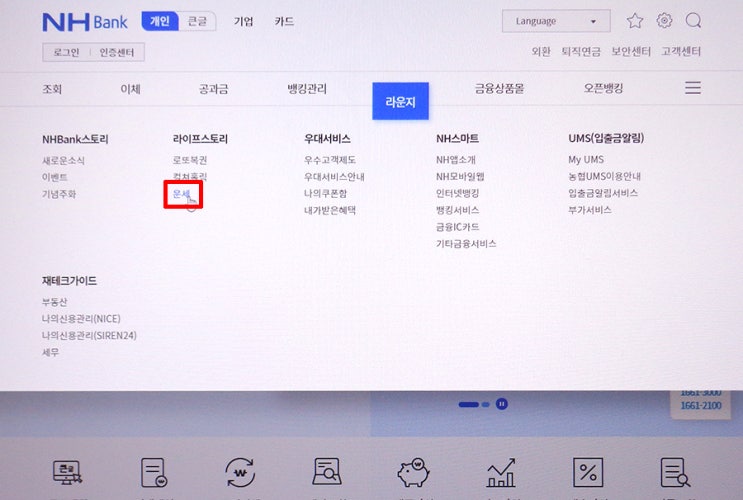The image size is (743, 500).
Task: Open the 인터넷뱅킹 link
Action: 457,193
